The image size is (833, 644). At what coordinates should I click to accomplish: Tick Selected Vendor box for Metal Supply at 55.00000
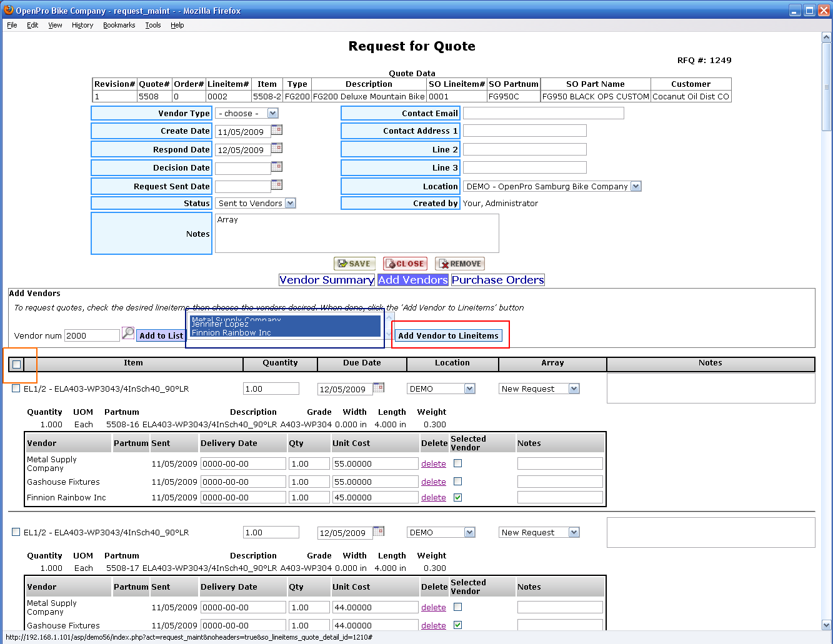pyautogui.click(x=457, y=463)
